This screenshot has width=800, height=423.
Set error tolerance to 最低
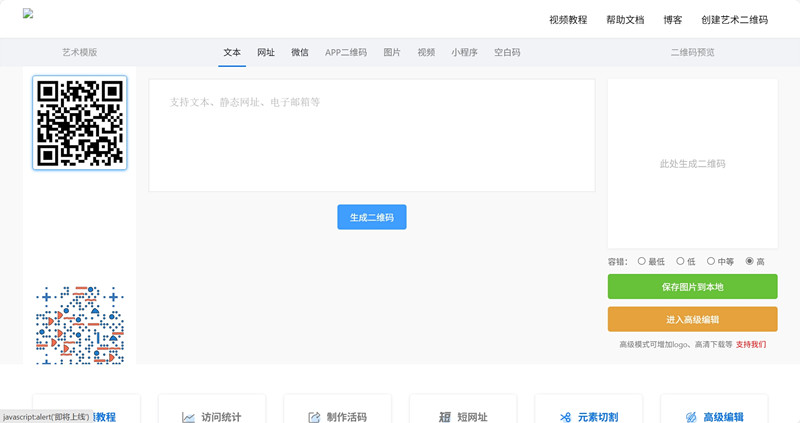pos(641,261)
